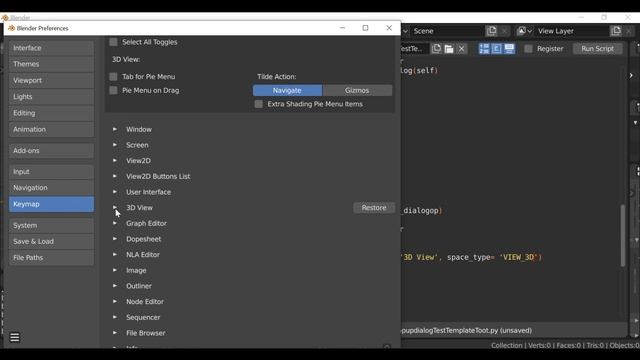This screenshot has width=640, height=360.
Task: Toggle line numbers icon in text editor
Action: [x=484, y=49]
